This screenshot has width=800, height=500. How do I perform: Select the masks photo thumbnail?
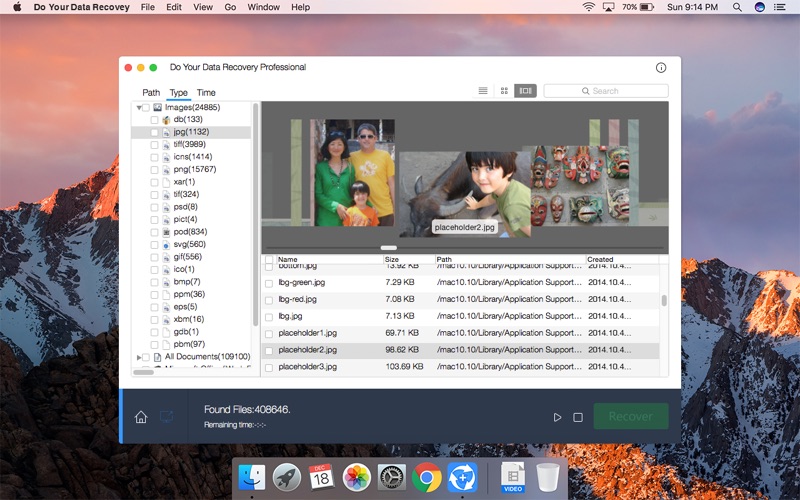click(580, 185)
